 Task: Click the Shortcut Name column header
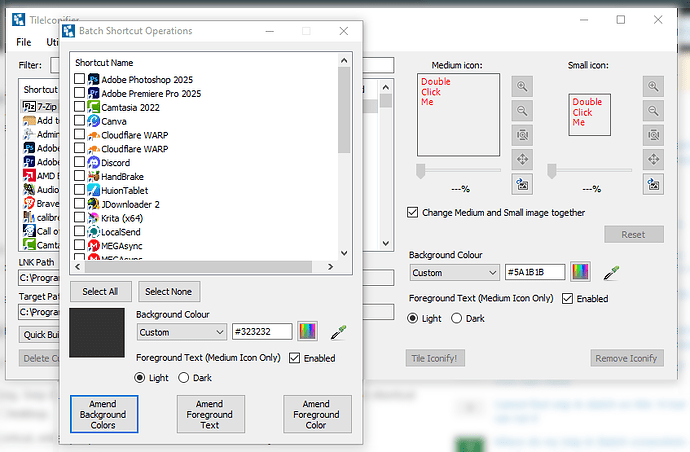click(x=104, y=63)
